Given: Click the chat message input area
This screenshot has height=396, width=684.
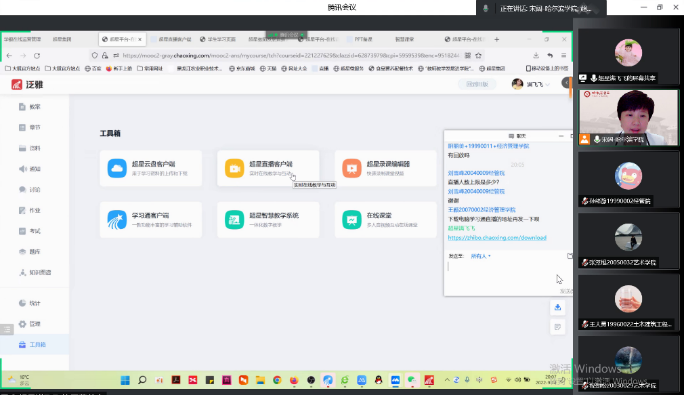Looking at the screenshot, I should pos(507,274).
